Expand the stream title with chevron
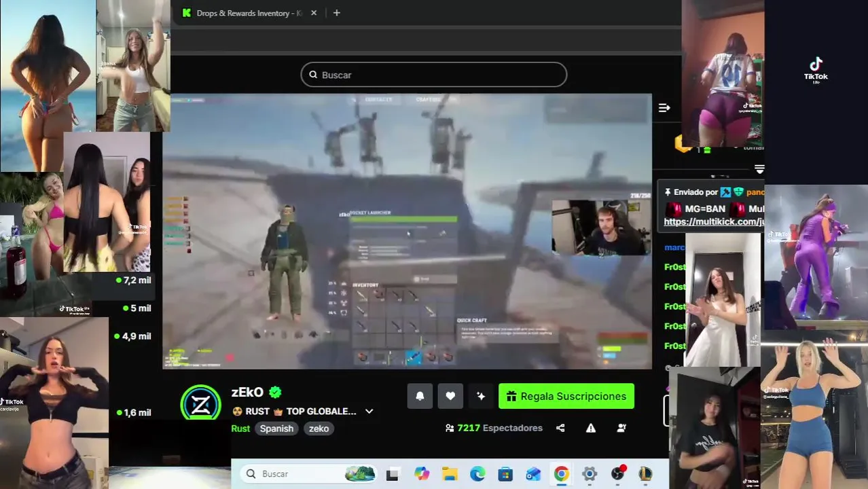868x489 pixels. 369,412
